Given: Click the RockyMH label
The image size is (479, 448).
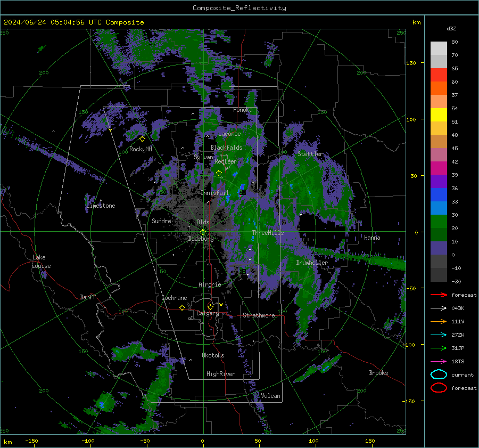Looking at the screenshot, I should click(x=141, y=149).
